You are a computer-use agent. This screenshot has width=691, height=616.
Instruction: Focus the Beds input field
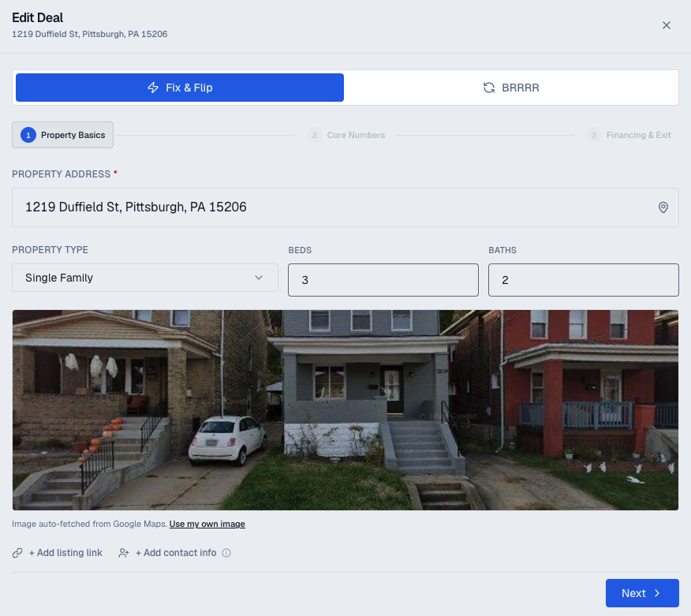(x=383, y=280)
